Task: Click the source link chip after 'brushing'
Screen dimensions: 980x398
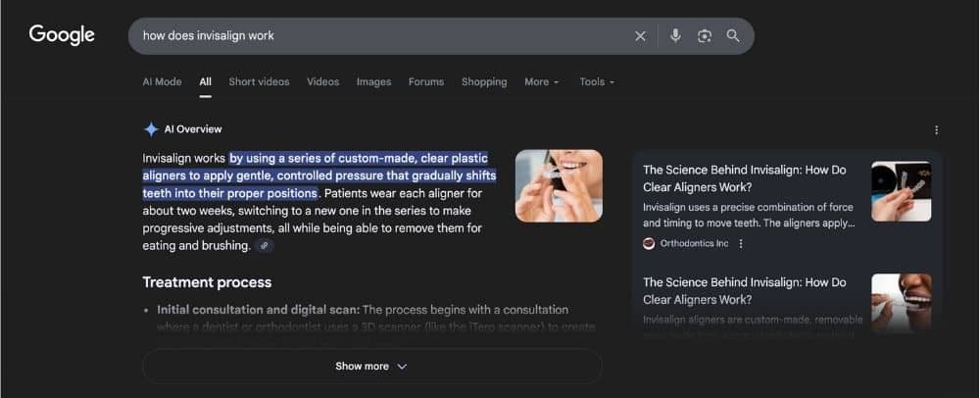Action: (265, 246)
